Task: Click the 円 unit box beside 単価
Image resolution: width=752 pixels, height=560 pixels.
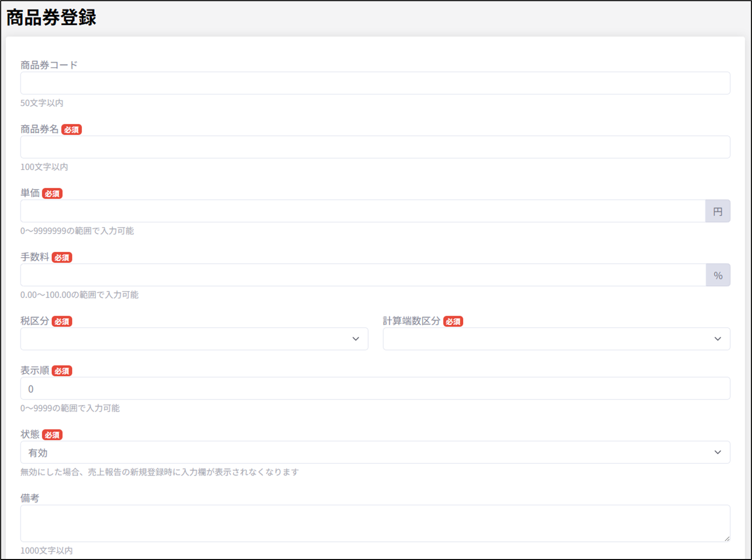Action: (x=717, y=211)
